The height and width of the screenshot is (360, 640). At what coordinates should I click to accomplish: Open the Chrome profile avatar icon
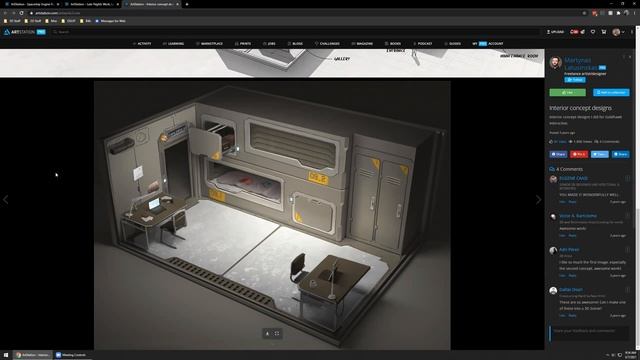(627, 13)
